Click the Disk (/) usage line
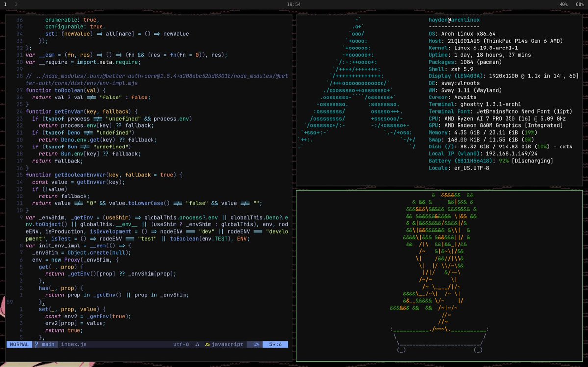The width and height of the screenshot is (588, 367). coord(500,147)
